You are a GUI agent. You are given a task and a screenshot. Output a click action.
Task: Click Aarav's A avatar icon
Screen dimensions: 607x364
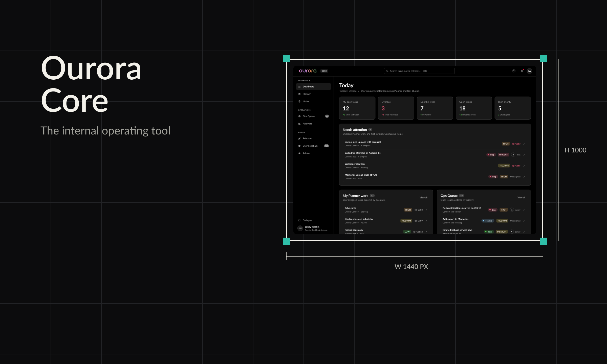[512, 210]
